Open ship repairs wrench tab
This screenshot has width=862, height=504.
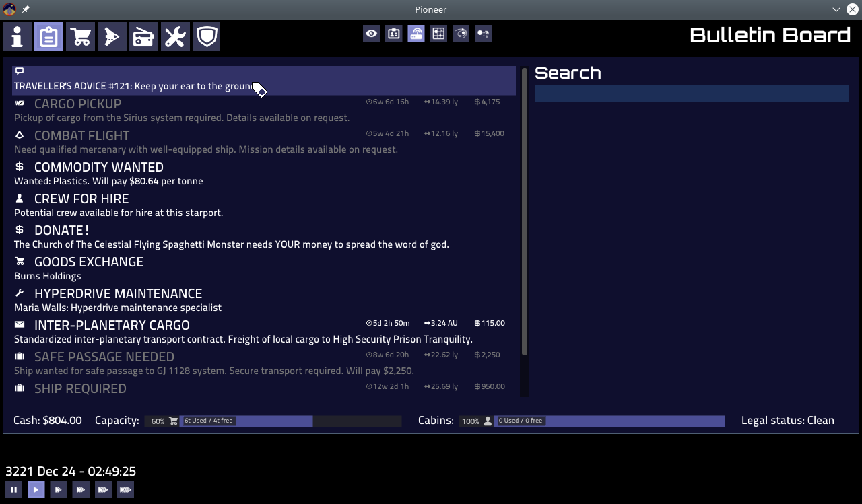tap(175, 36)
